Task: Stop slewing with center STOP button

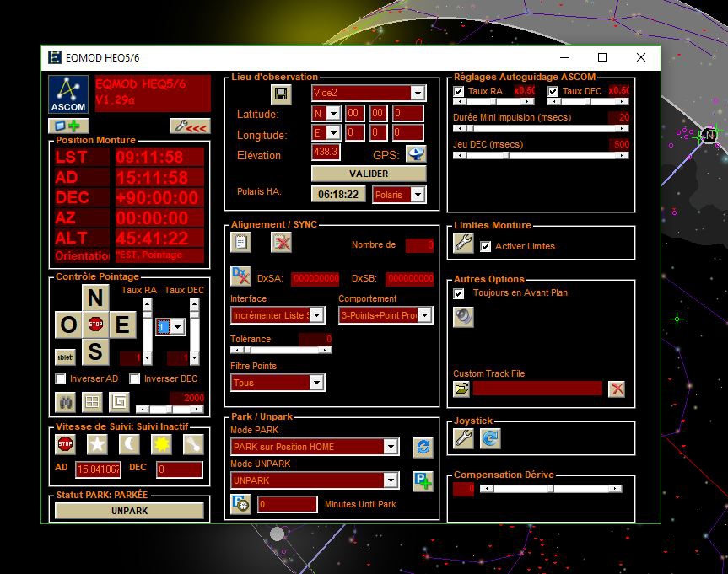Action: coord(95,324)
